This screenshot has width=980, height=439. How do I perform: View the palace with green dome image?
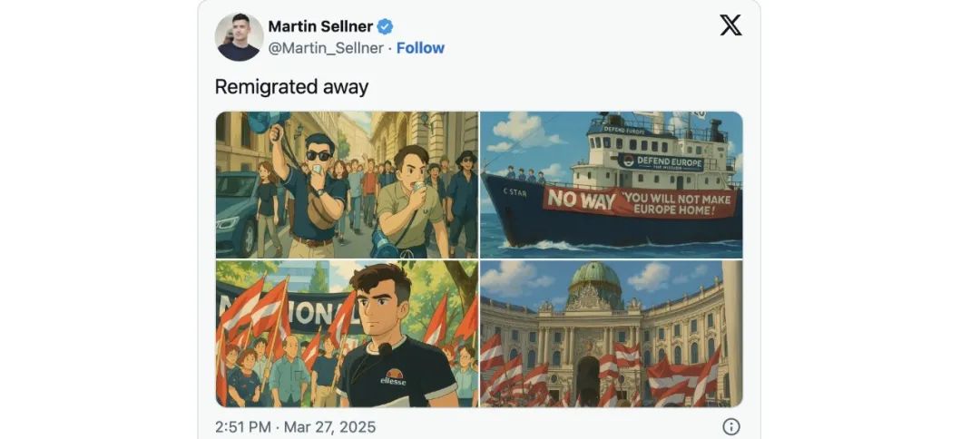click(612, 334)
